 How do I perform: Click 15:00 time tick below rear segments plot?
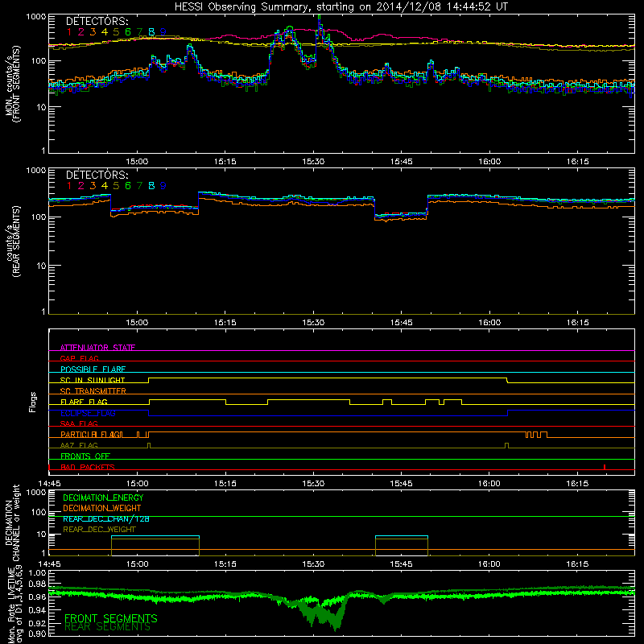pos(137,323)
